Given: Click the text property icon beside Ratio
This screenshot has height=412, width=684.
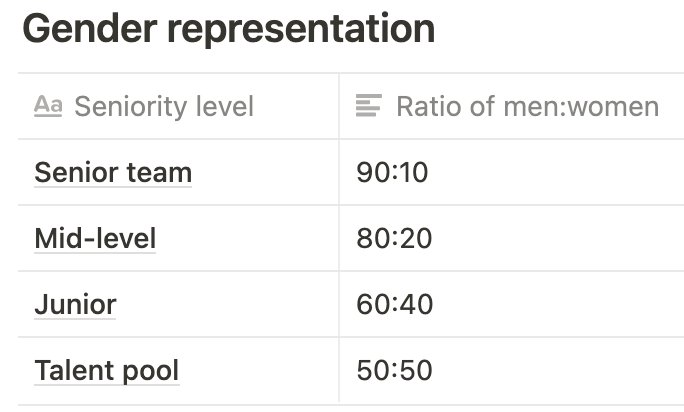Looking at the screenshot, I should point(369,106).
